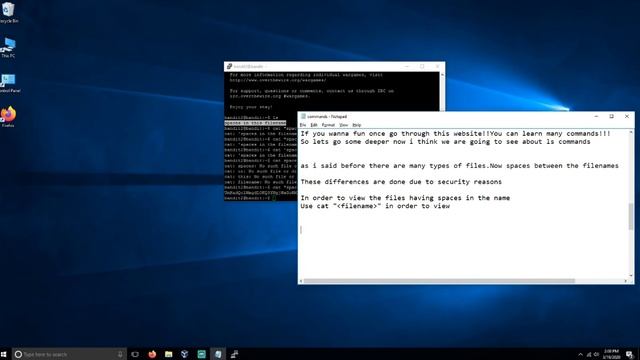Image resolution: width=640 pixels, height=360 pixels.
Task: Open the green app icon in taskbar
Action: (201, 354)
